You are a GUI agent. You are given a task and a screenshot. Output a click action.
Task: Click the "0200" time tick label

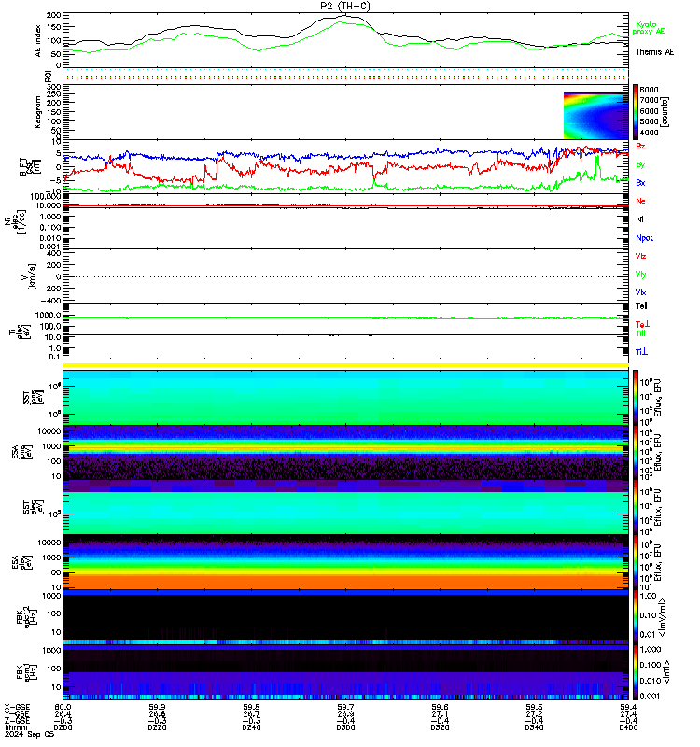click(63, 727)
